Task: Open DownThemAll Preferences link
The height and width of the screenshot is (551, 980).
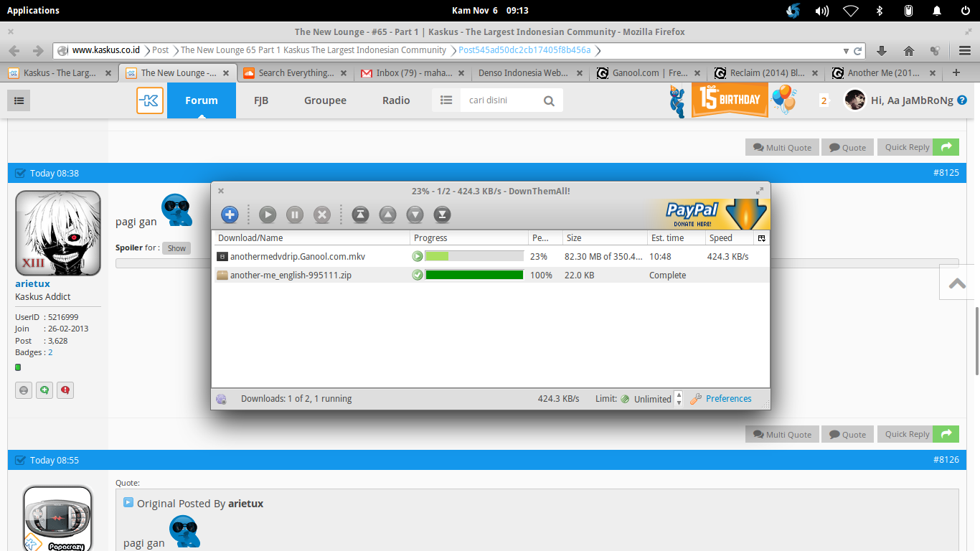Action: pos(728,399)
